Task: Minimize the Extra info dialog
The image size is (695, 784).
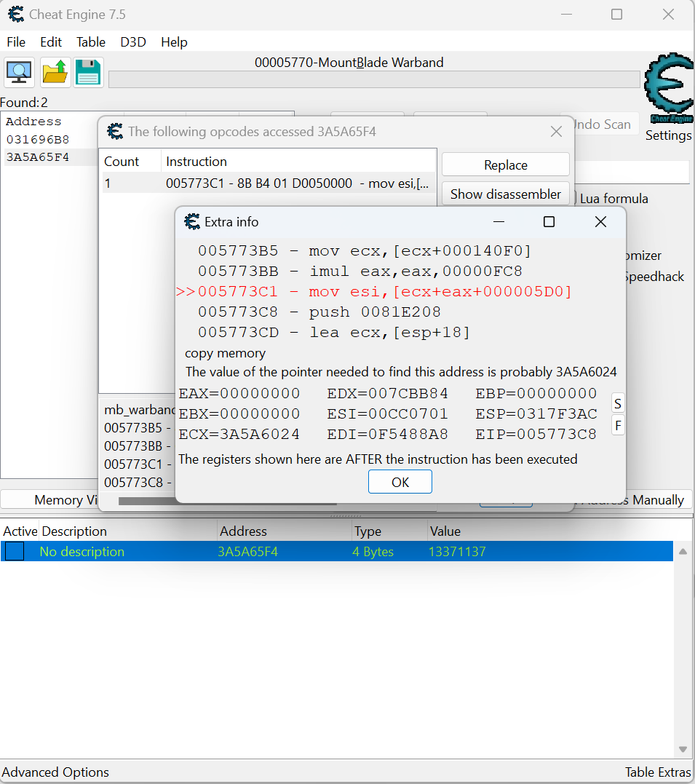Action: 499,221
